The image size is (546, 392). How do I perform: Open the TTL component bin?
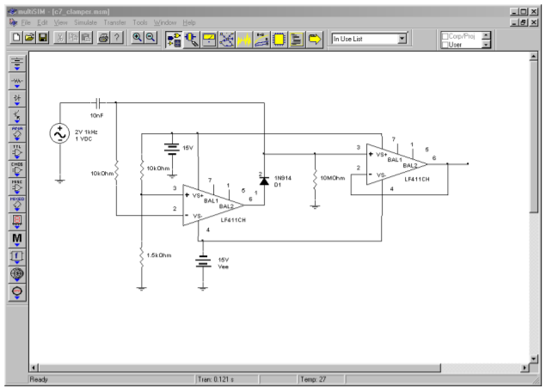(x=17, y=150)
